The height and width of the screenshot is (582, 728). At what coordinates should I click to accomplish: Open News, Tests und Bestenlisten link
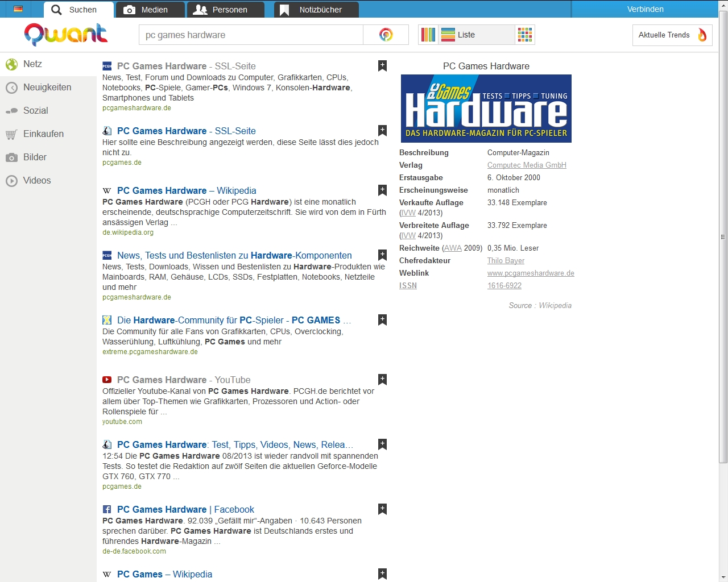pyautogui.click(x=234, y=255)
